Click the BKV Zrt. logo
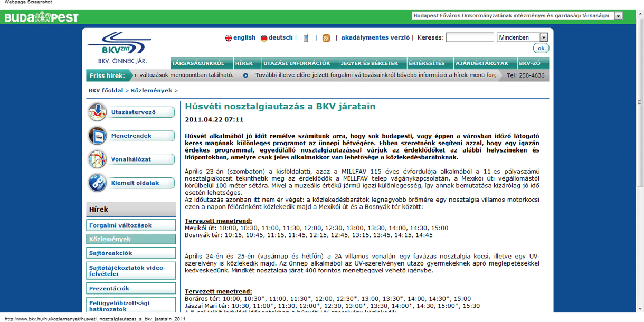644x322 pixels. (x=119, y=47)
